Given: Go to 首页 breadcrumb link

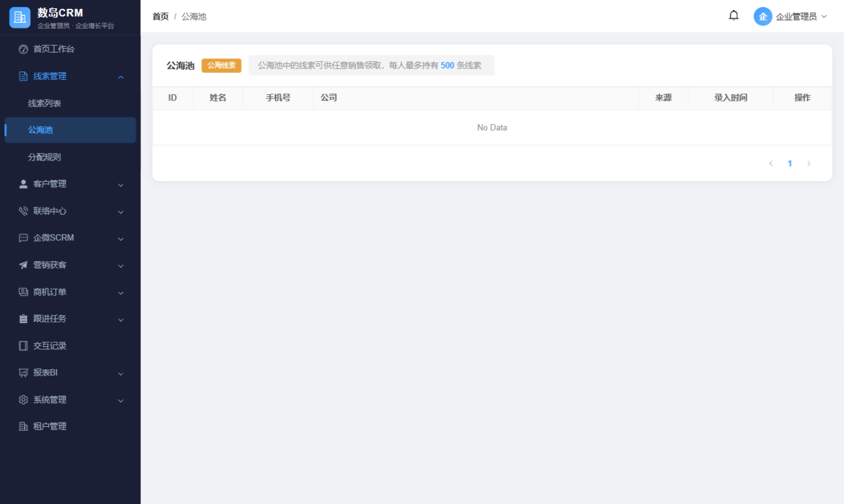Looking at the screenshot, I should [x=161, y=16].
